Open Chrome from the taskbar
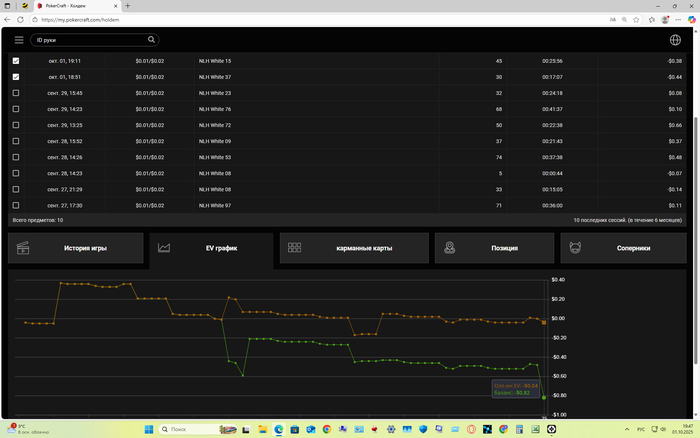700x438 pixels. pyautogui.click(x=327, y=429)
